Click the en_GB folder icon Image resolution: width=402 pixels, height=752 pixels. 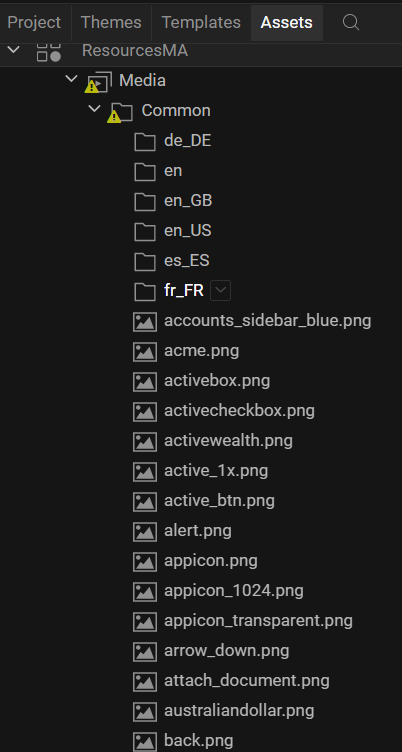coord(145,201)
